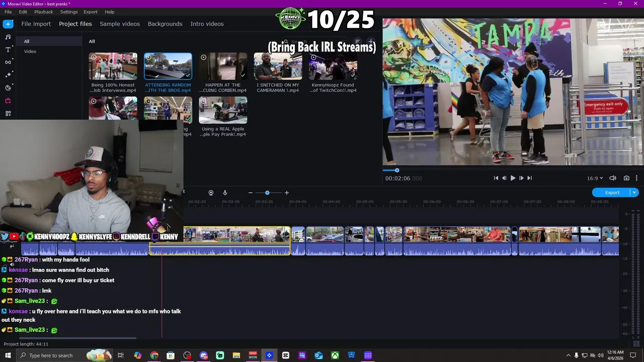Show hidden system tray icons chevron

pyautogui.click(x=569, y=355)
